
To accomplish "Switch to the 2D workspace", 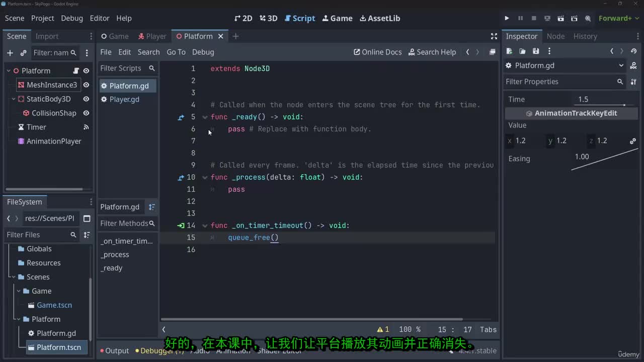I will [x=244, y=18].
